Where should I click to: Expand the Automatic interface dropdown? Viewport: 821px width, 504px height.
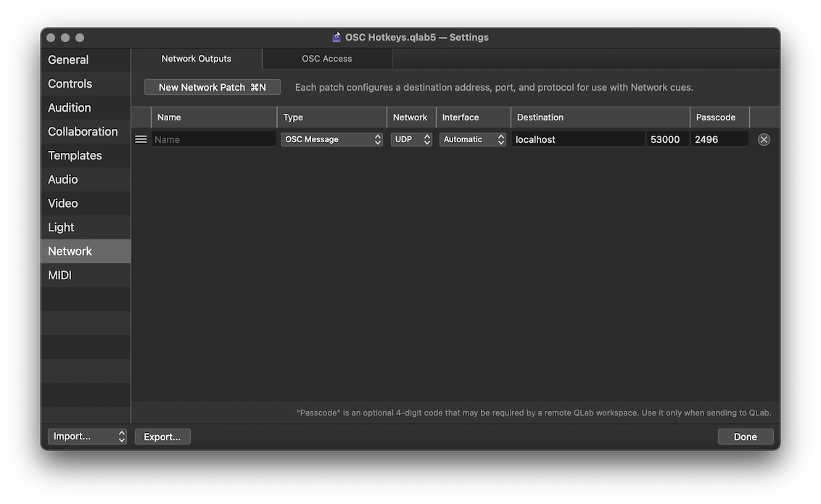[x=473, y=139]
